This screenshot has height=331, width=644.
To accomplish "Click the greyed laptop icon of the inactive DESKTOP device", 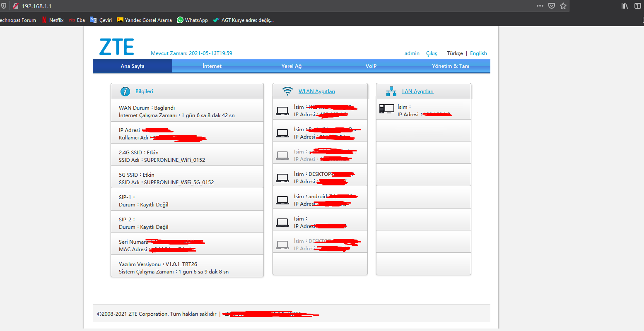I will 282,245.
